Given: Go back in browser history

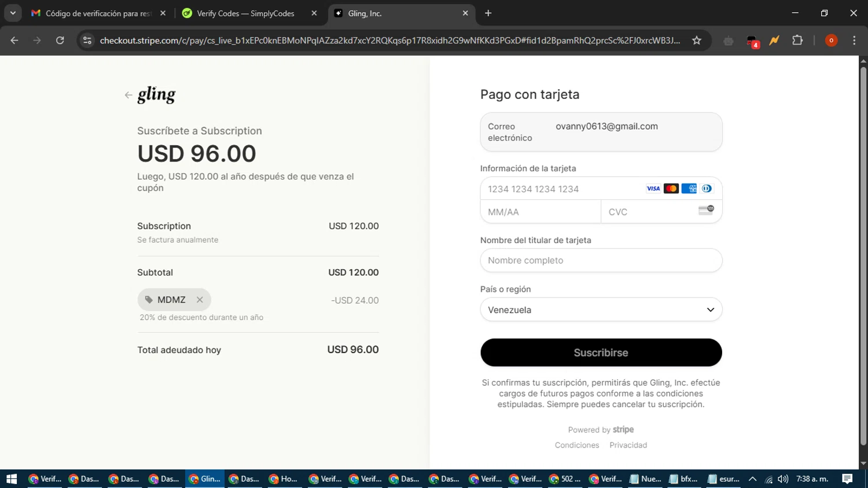Looking at the screenshot, I should [14, 41].
